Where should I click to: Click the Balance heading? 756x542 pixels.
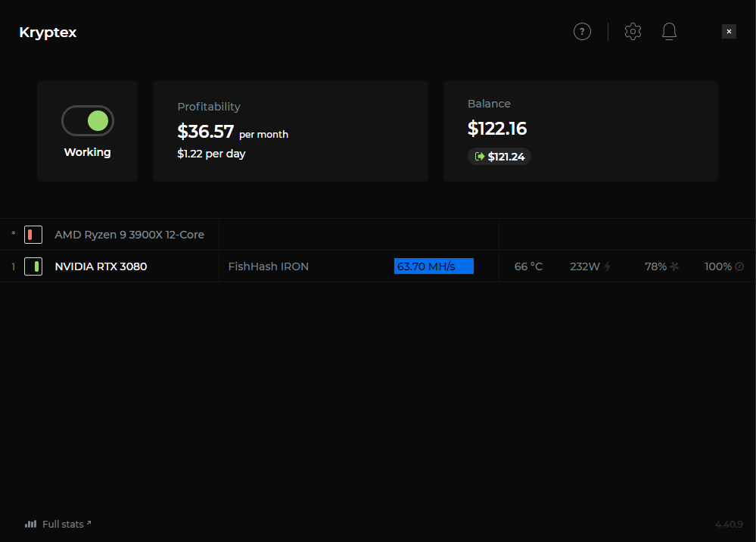pos(489,104)
